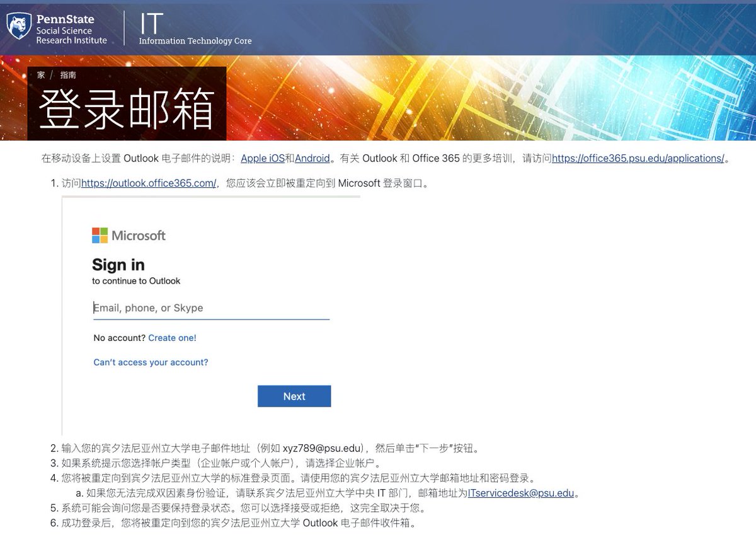Click the Penn State shield logo
756x537 pixels.
(x=19, y=26)
